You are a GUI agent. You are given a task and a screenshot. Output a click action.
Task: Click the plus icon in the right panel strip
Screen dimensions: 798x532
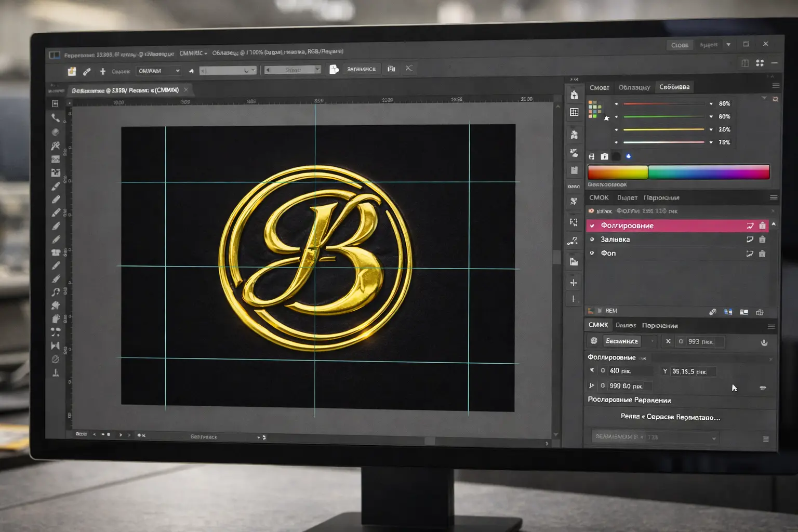pyautogui.click(x=574, y=283)
